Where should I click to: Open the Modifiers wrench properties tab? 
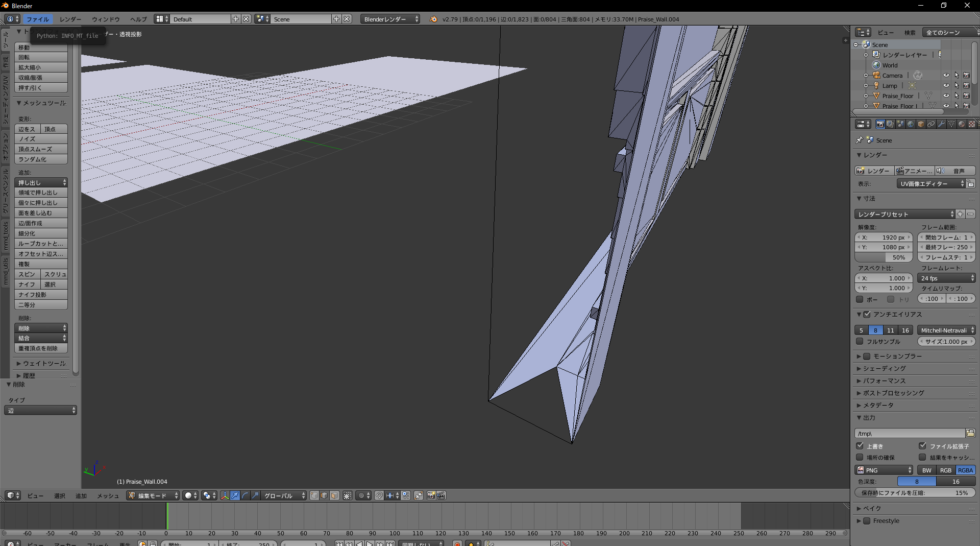941,124
